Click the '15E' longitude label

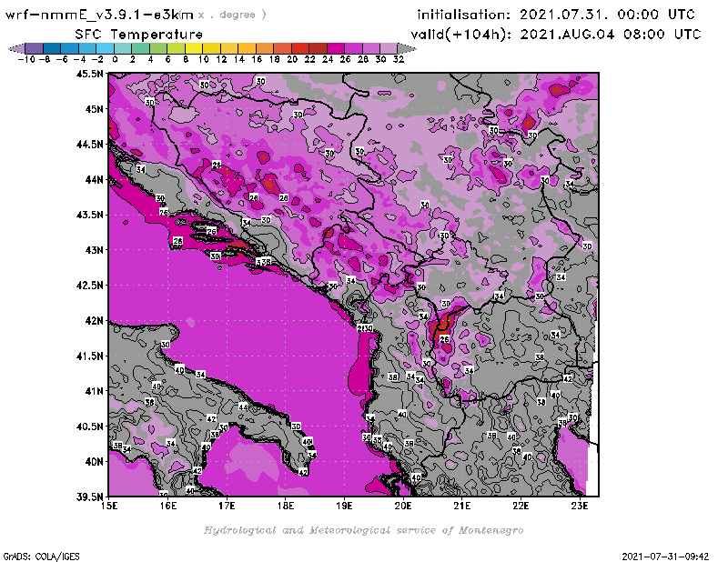[109, 506]
